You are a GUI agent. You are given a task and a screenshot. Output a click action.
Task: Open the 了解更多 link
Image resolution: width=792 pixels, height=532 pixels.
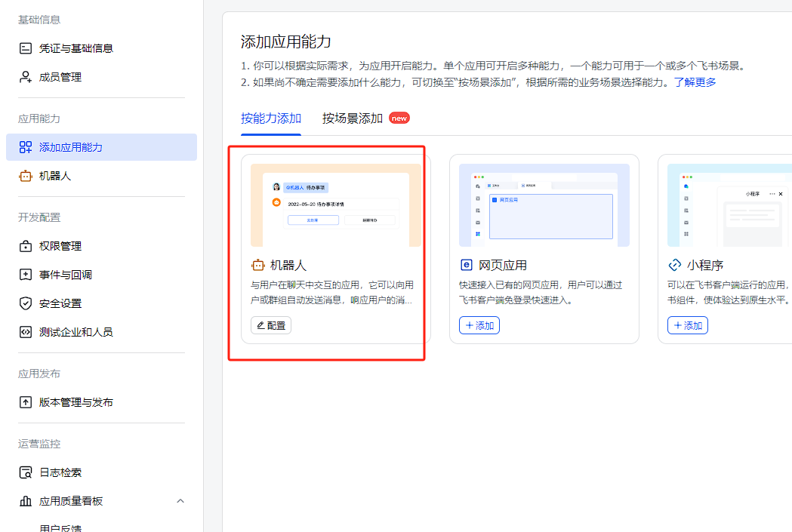click(695, 82)
